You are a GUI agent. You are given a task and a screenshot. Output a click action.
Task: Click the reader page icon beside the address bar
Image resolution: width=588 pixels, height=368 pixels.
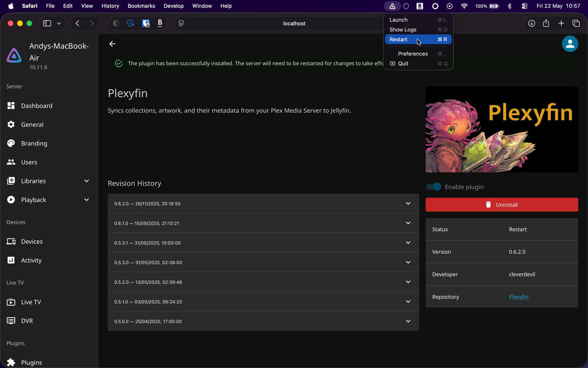tap(181, 23)
